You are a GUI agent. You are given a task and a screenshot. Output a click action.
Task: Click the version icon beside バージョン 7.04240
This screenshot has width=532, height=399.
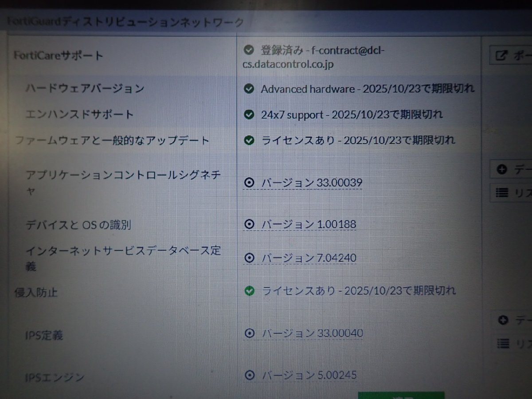(250, 258)
